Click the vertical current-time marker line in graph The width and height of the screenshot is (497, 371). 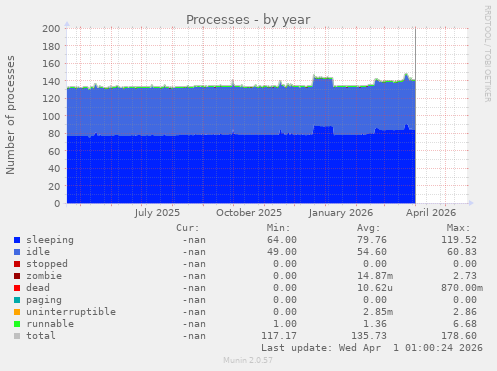click(415, 115)
